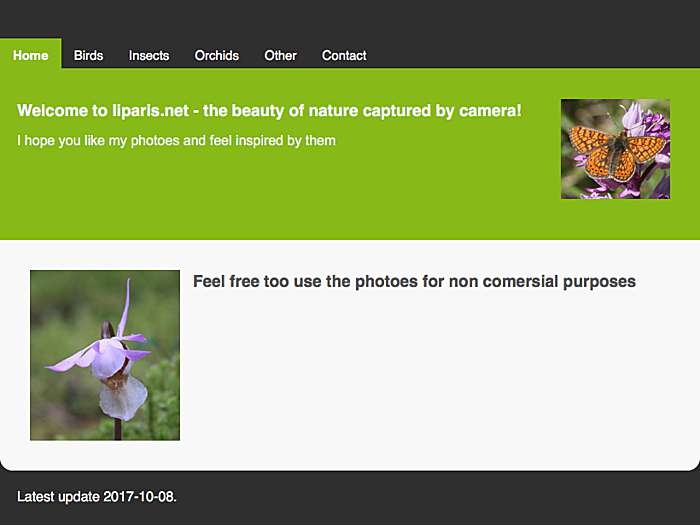
Task: Click the "I hope you like my photoes" subtitle
Action: [x=176, y=141]
